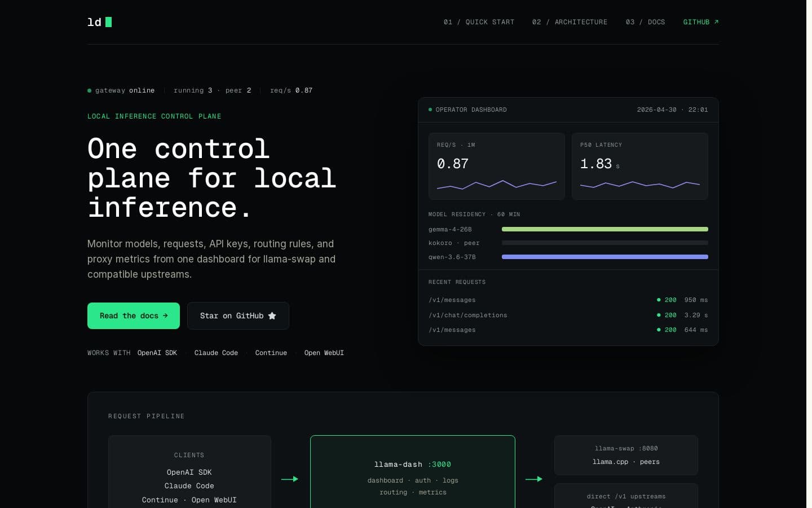Screen dimensions: 812x508
Task: Click the ld logo in the header
Action: point(99,22)
